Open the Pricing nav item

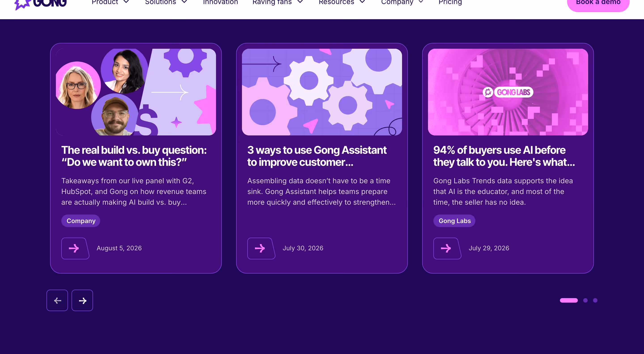450,2
